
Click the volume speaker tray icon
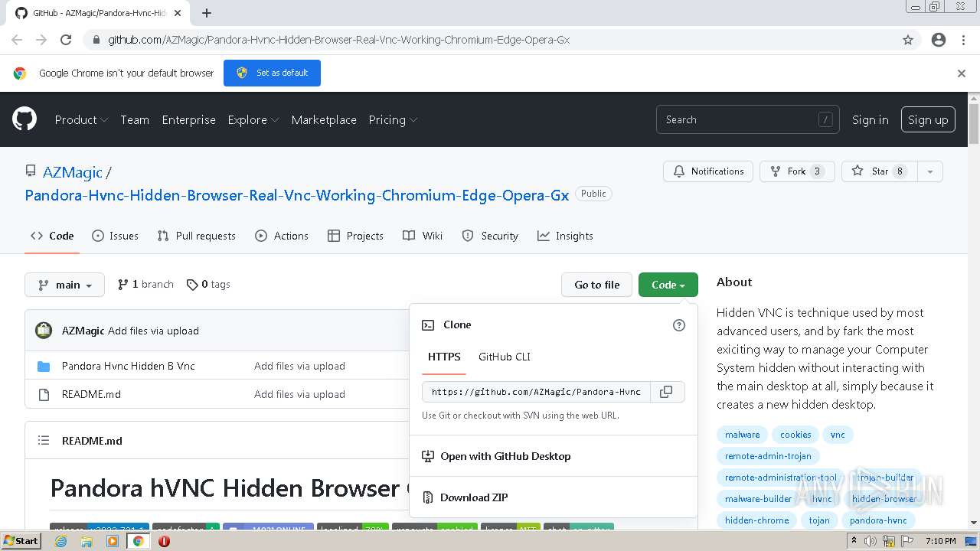coord(870,541)
